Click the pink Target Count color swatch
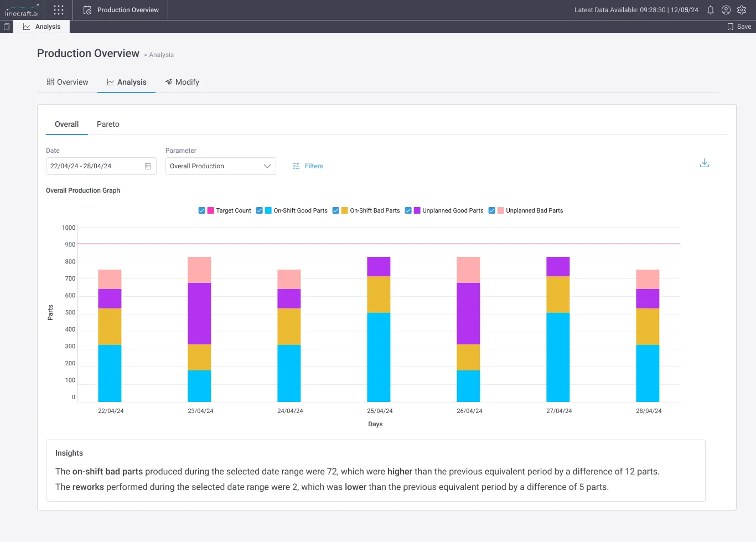The image size is (756, 542). 210,210
